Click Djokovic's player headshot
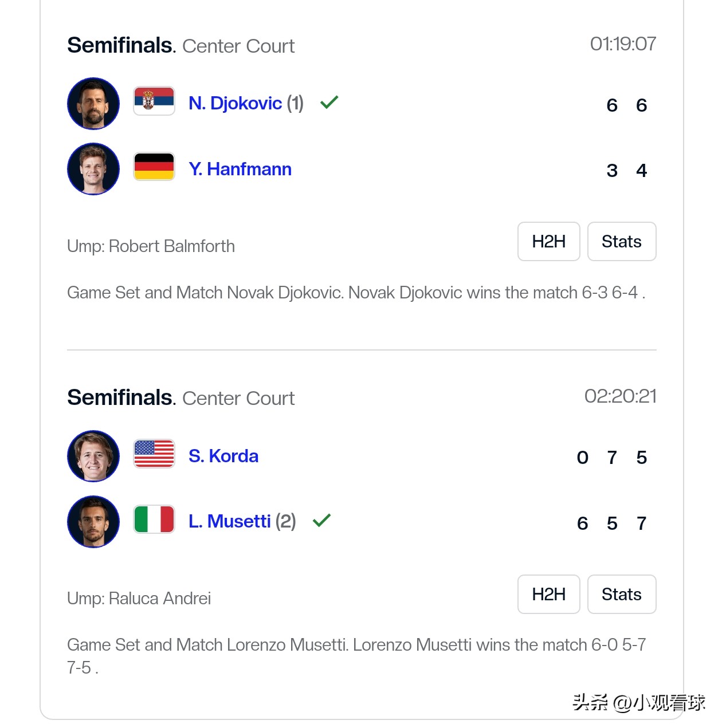 [93, 104]
